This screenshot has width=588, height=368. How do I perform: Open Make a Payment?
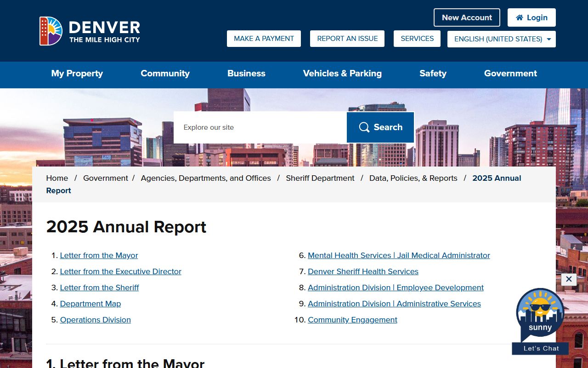264,39
